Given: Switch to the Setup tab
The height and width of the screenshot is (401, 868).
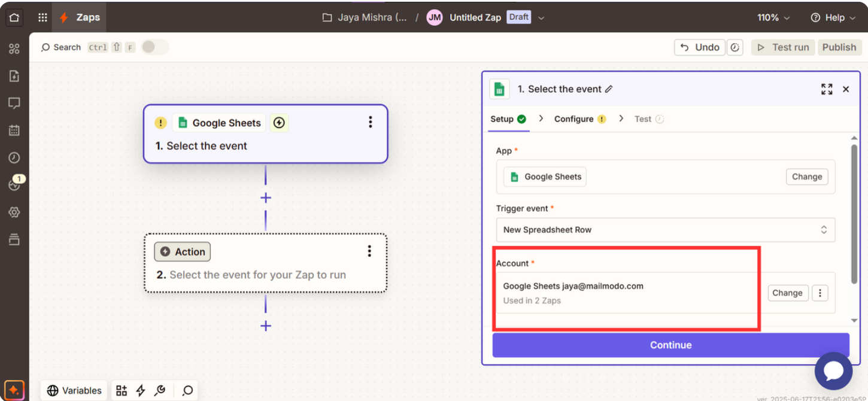Looking at the screenshot, I should point(508,119).
